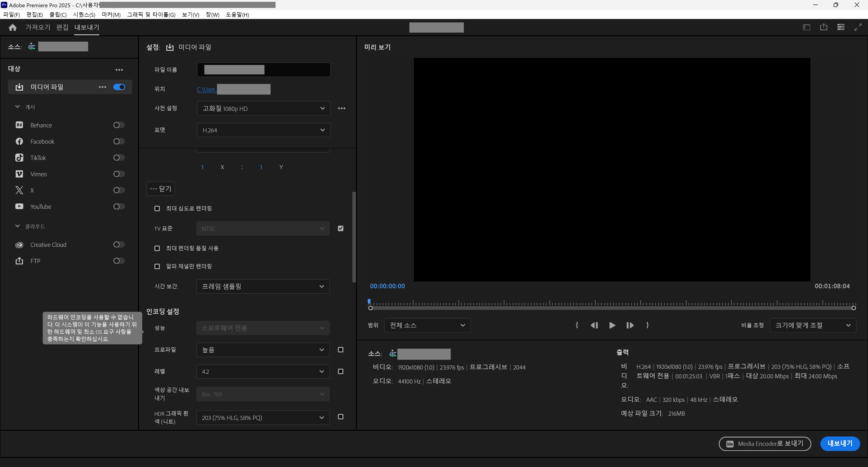The width and height of the screenshot is (868, 467).
Task: Open quick export share icon
Action: [x=823, y=27]
